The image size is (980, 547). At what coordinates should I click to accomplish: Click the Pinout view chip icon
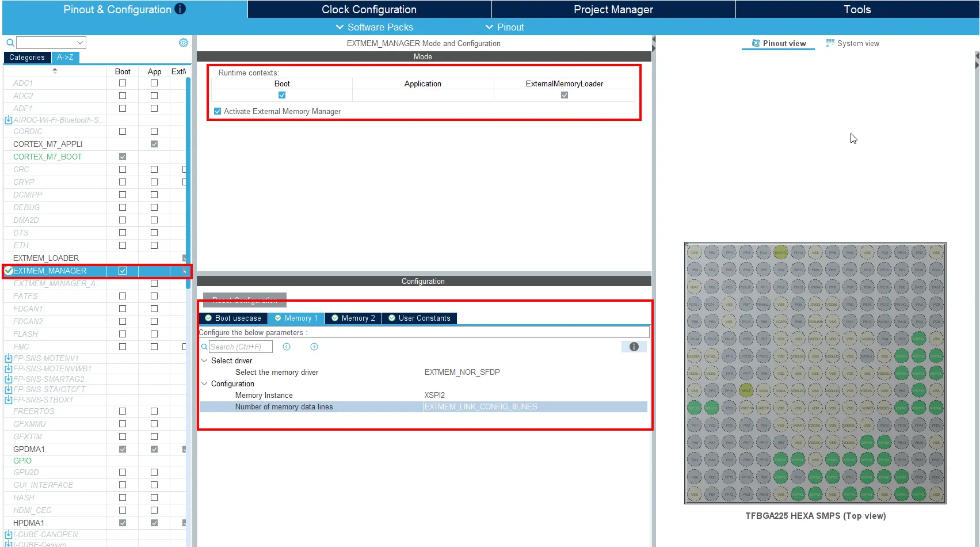pyautogui.click(x=756, y=43)
